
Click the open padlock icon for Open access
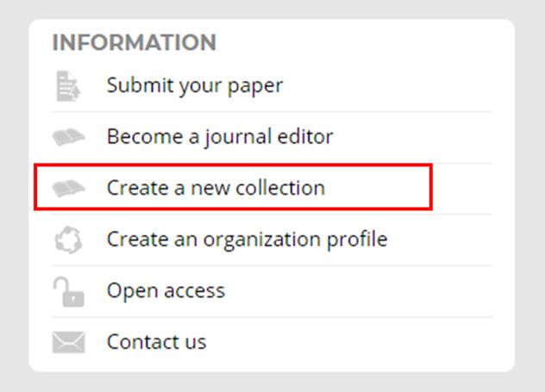(x=68, y=291)
